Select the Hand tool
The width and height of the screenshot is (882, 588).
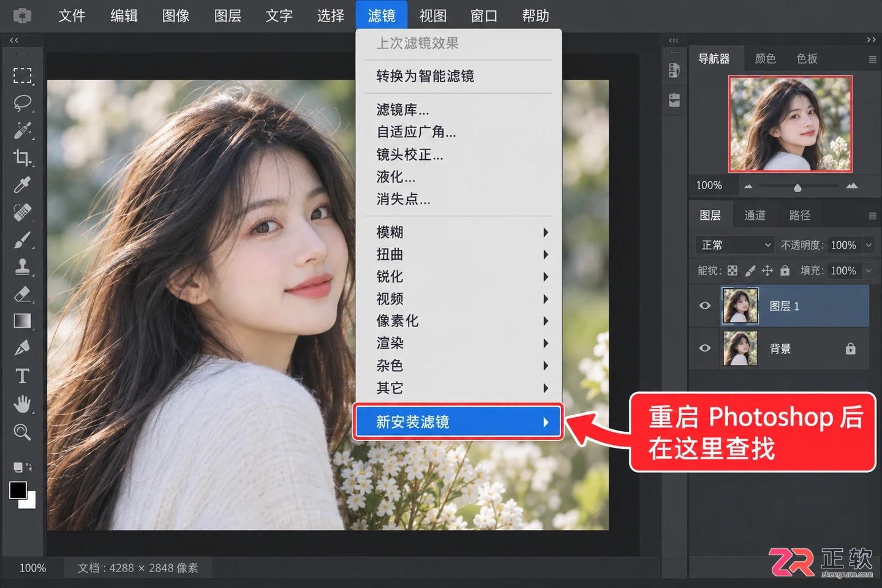coord(23,404)
